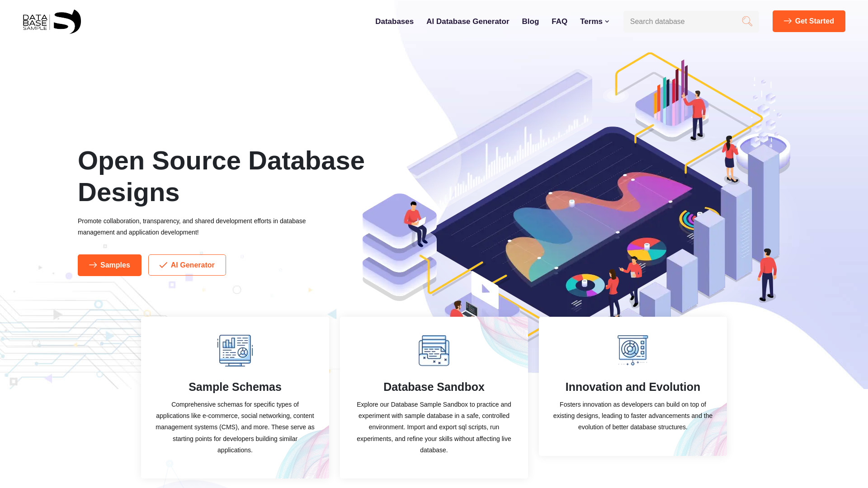
Task: Click the Terms chevron expander
Action: [608, 21]
